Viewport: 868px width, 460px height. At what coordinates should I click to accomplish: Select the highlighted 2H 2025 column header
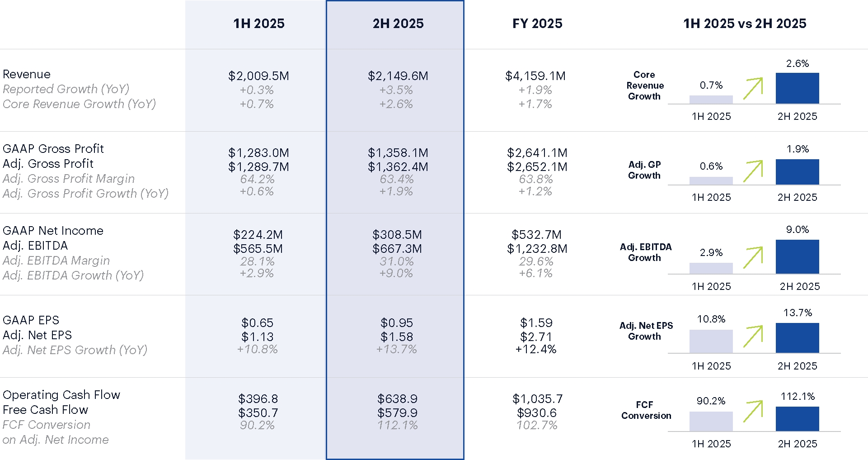pyautogui.click(x=398, y=24)
